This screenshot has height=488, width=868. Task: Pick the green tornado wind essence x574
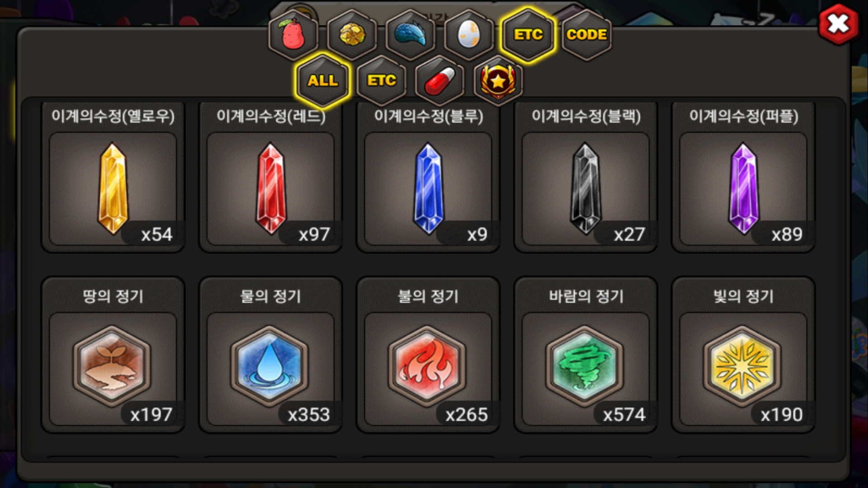[585, 355]
